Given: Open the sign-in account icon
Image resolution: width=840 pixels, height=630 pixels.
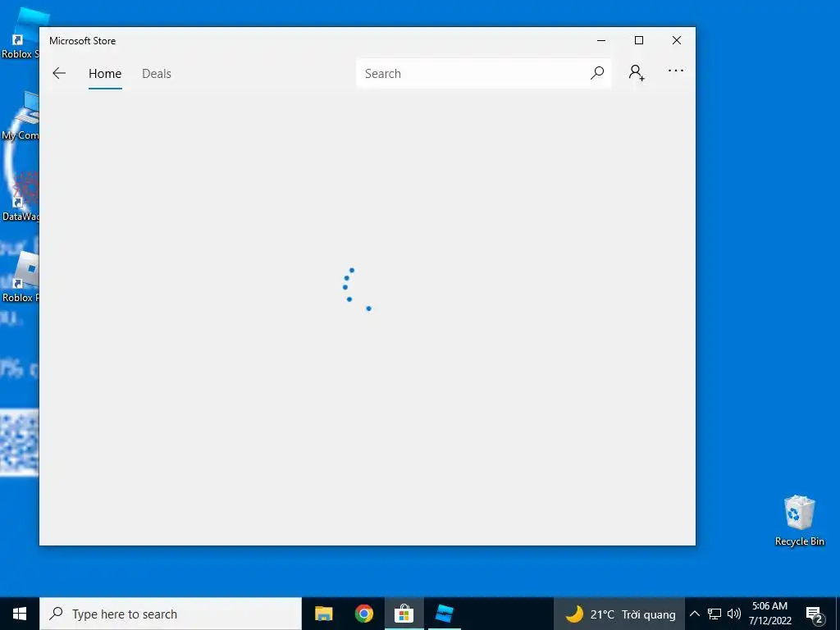Looking at the screenshot, I should [x=637, y=73].
